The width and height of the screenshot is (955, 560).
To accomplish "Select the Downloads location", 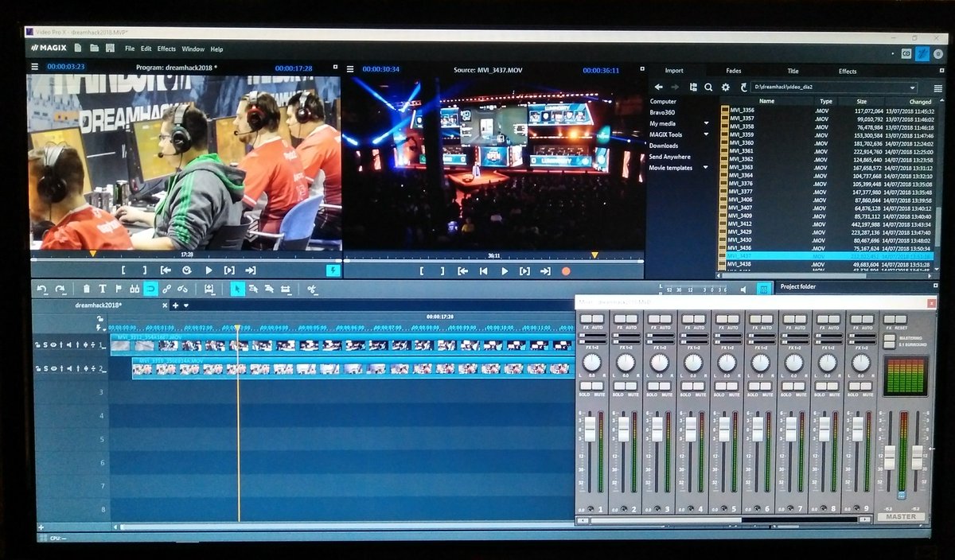I will (664, 146).
